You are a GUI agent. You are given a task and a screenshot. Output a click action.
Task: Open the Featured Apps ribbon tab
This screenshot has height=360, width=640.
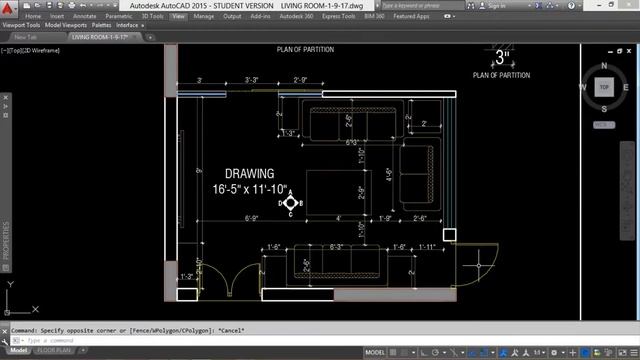coord(411,16)
